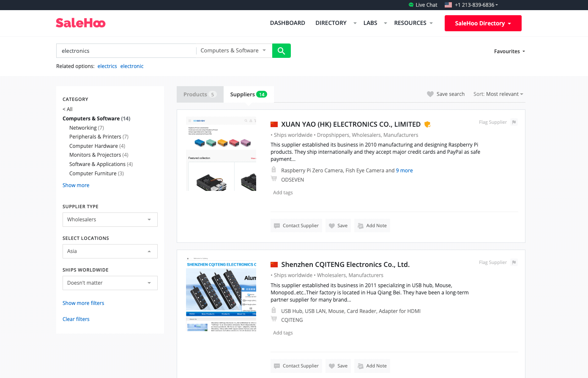Open the Select Locations Asia dropdown
This screenshot has height=378, width=588.
[x=110, y=251]
